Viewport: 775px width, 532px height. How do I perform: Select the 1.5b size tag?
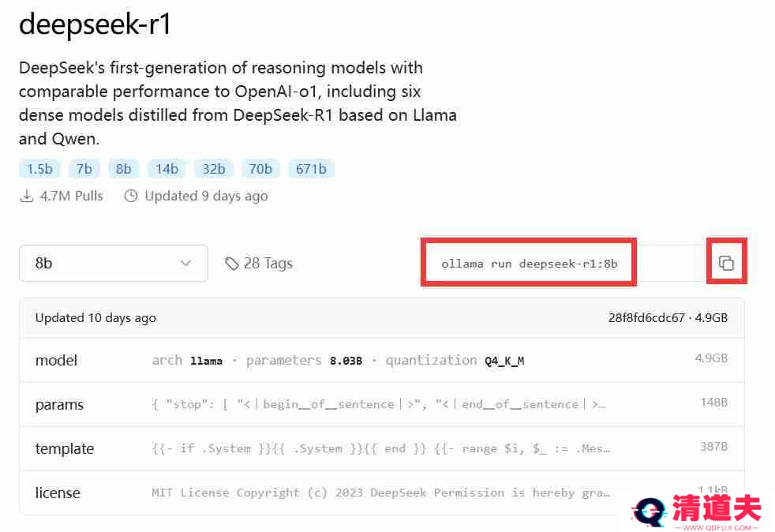[39, 169]
